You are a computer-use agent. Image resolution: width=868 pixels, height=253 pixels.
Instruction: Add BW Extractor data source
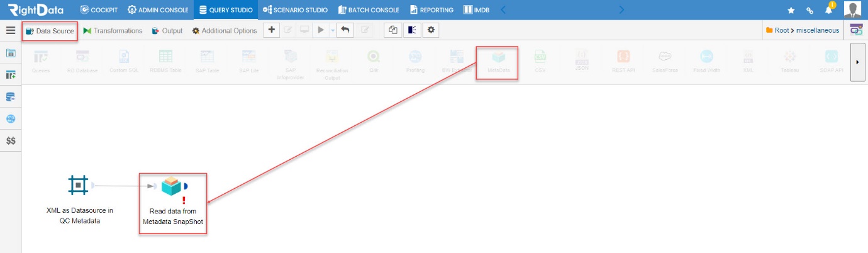pyautogui.click(x=457, y=62)
